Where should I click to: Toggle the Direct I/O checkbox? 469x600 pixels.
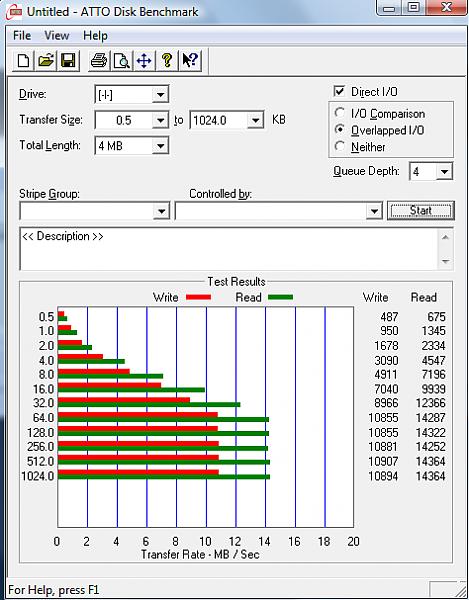pyautogui.click(x=339, y=91)
